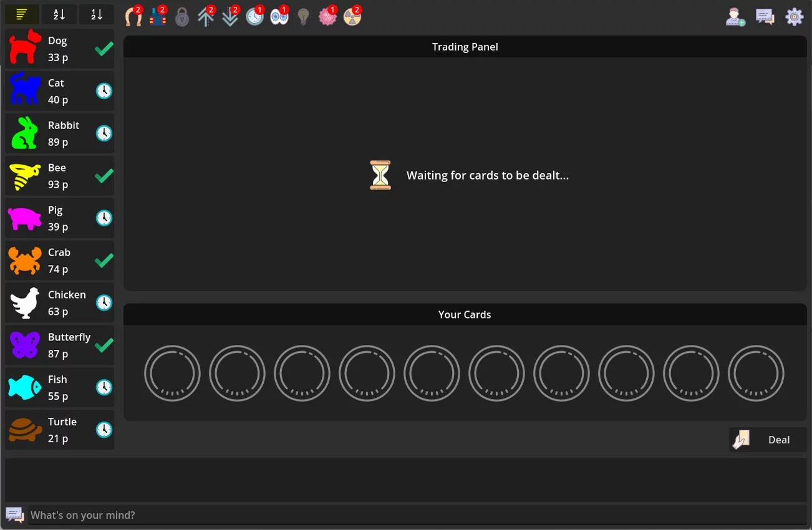The image size is (812, 530).
Task: Open the add player icon
Action: [x=736, y=17]
